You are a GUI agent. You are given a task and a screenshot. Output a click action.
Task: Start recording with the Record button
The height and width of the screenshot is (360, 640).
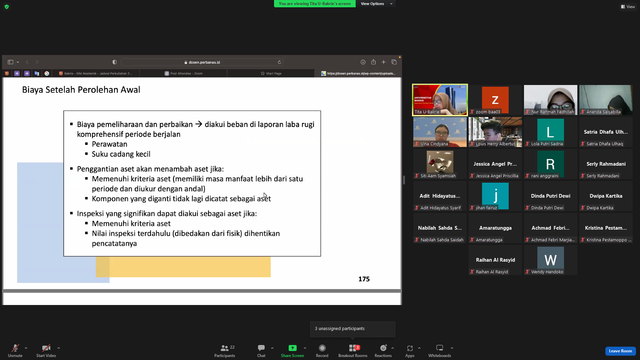(x=322, y=350)
